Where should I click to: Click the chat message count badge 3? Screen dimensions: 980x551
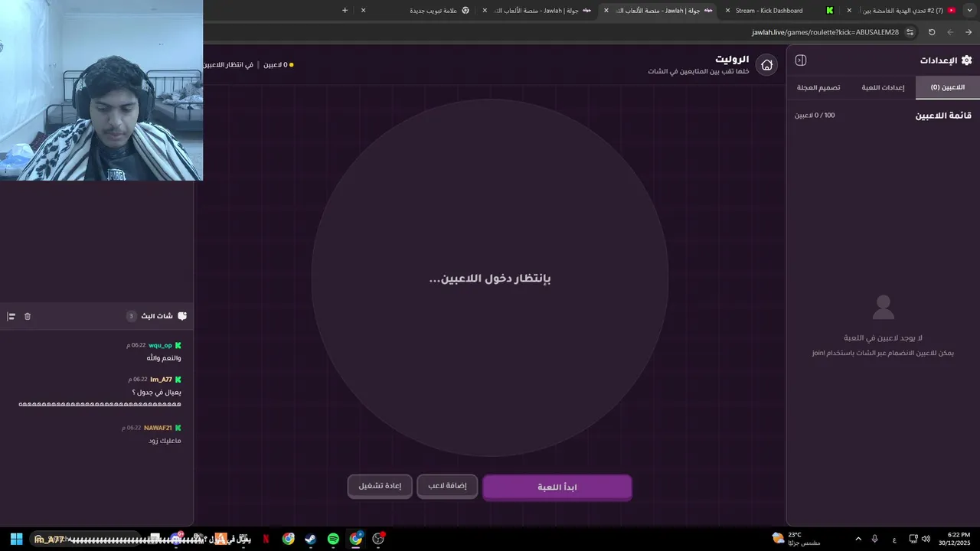pos(131,316)
